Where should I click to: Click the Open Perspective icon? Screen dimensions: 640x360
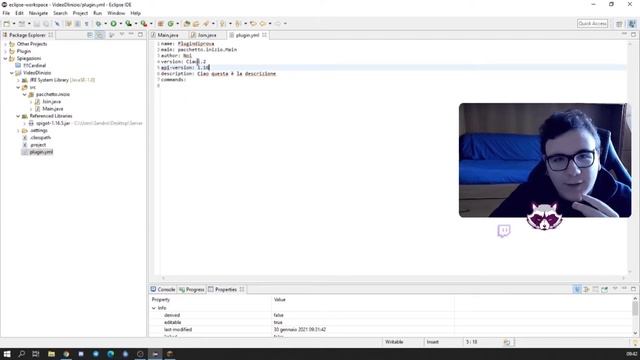point(619,24)
